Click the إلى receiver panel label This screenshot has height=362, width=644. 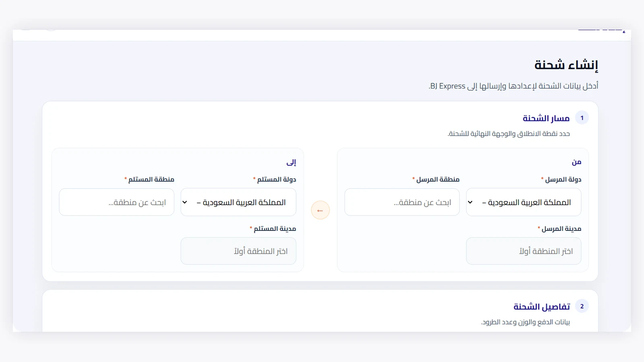pos(291,162)
